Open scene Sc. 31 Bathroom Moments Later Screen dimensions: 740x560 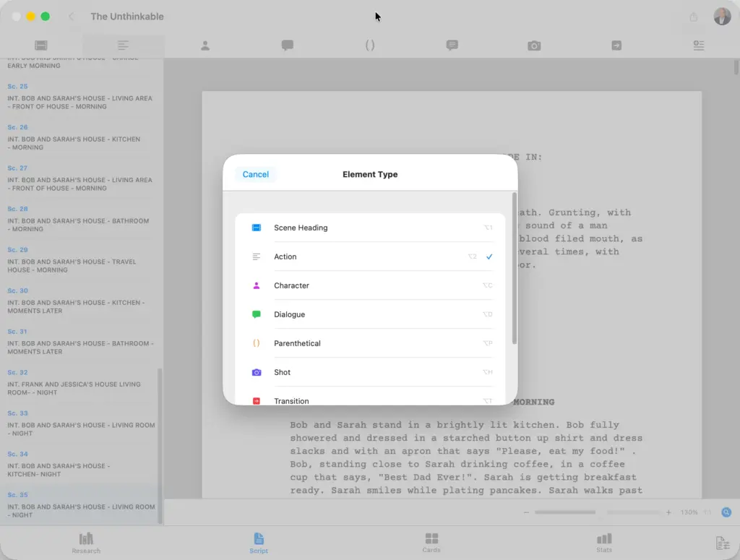pyautogui.click(x=81, y=342)
